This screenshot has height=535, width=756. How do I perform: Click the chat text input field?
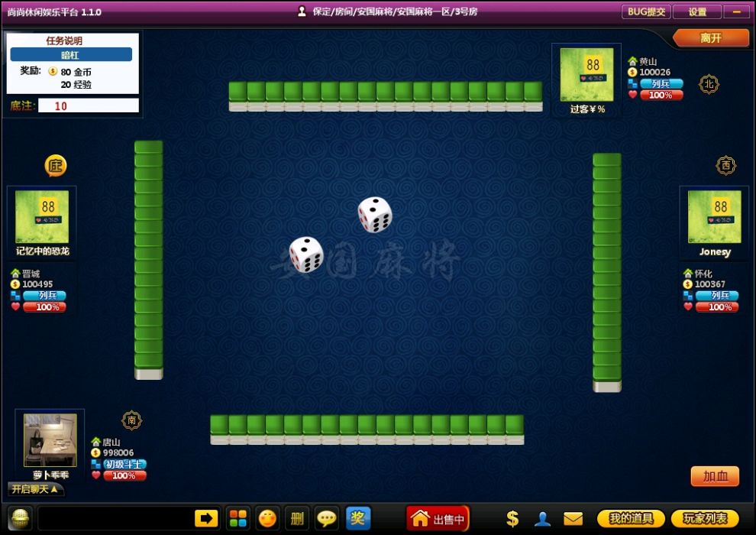point(116,519)
